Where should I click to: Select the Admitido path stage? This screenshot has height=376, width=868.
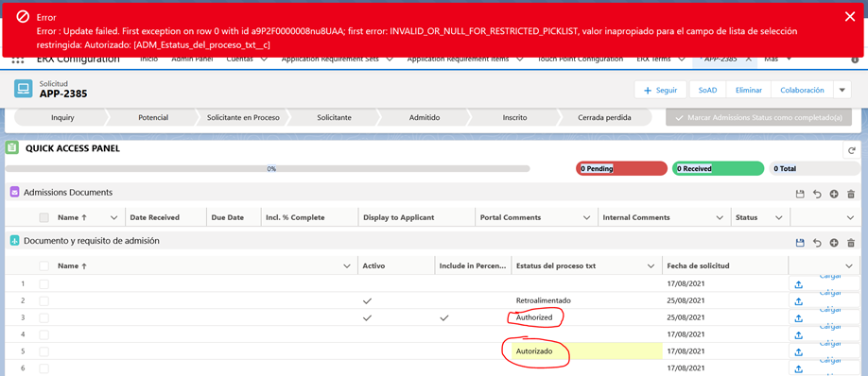coord(424,118)
